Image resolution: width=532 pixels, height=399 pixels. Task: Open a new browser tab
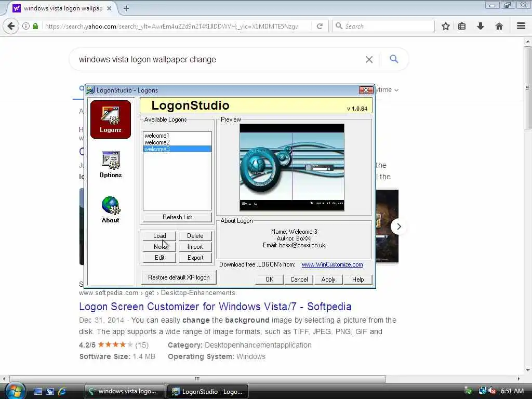point(126,8)
